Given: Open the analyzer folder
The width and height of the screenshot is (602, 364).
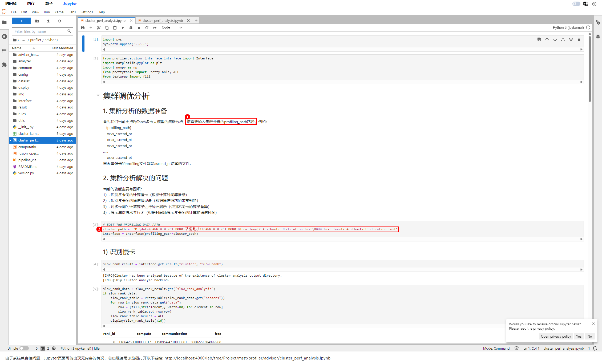Looking at the screenshot, I should pos(43,61).
